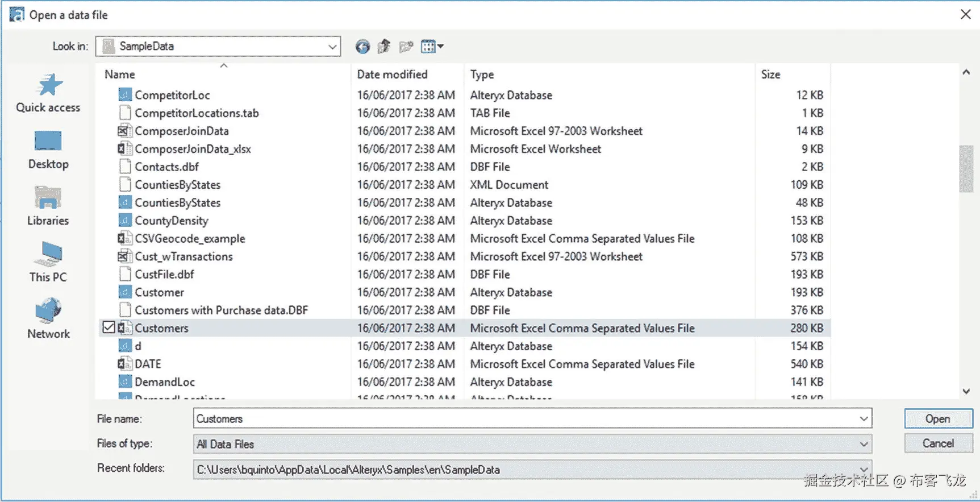Select This PC in the places bar
Image resolution: width=980 pixels, height=502 pixels.
[48, 263]
